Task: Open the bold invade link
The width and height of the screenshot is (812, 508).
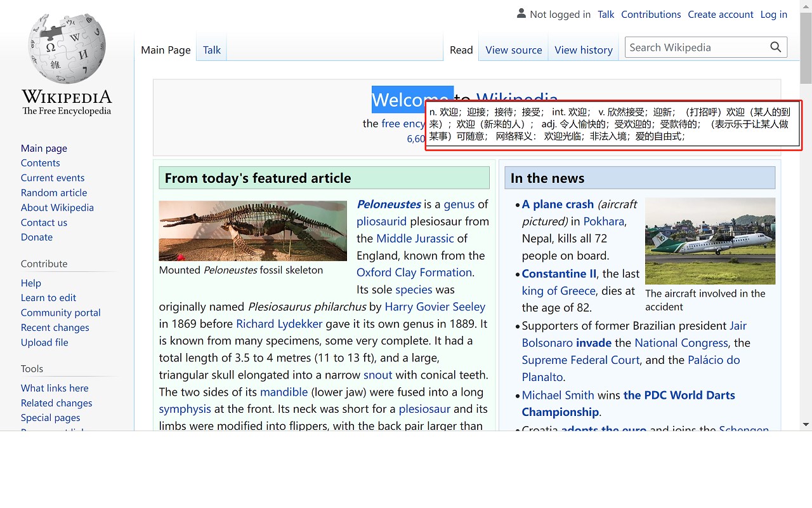Action: [x=594, y=342]
